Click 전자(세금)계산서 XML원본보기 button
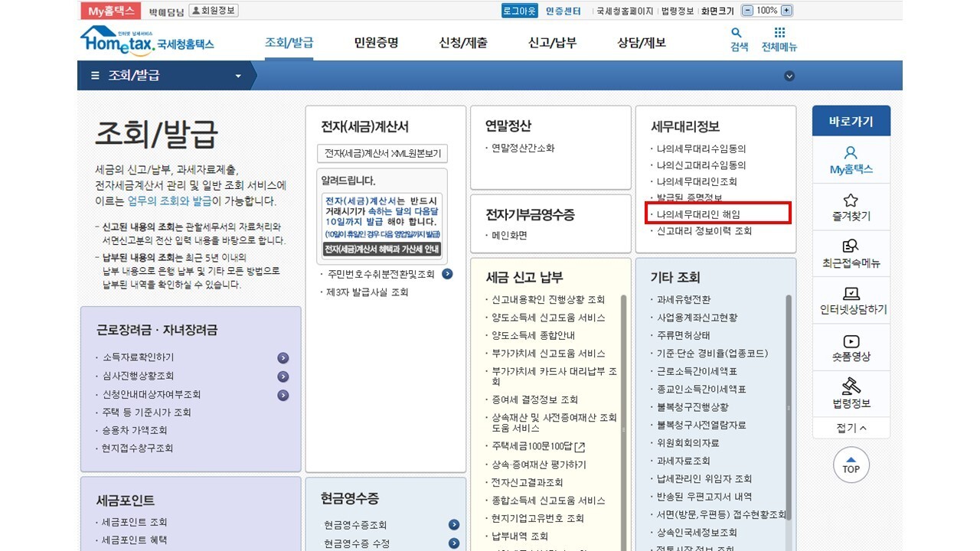 click(x=382, y=154)
